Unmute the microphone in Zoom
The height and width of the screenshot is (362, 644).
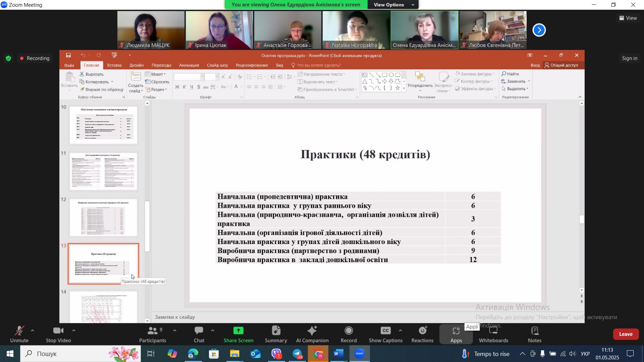tap(19, 334)
